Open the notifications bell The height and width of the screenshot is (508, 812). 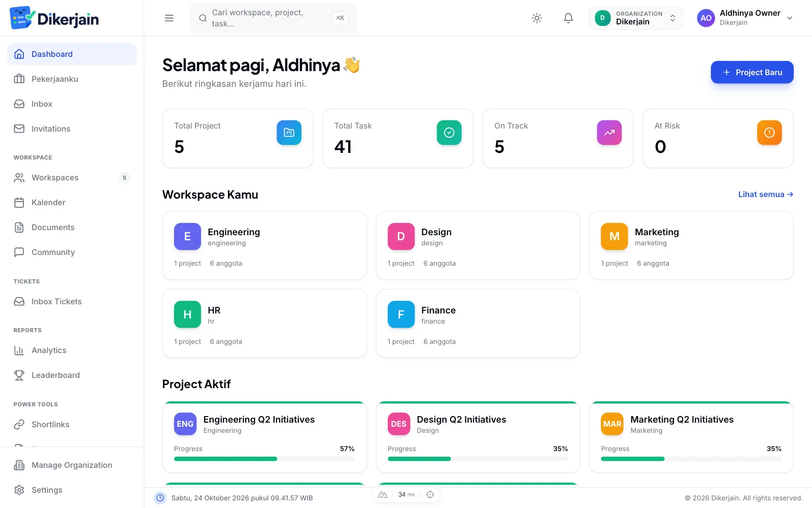pos(568,18)
